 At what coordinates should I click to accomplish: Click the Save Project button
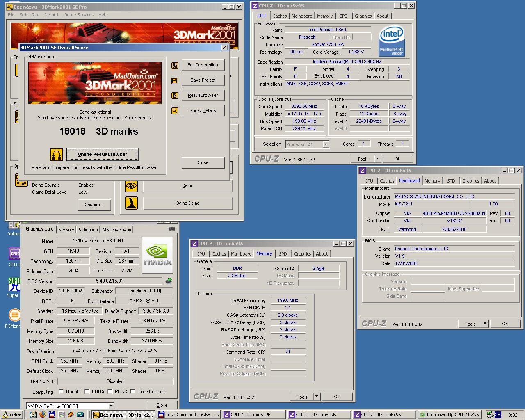pyautogui.click(x=203, y=80)
